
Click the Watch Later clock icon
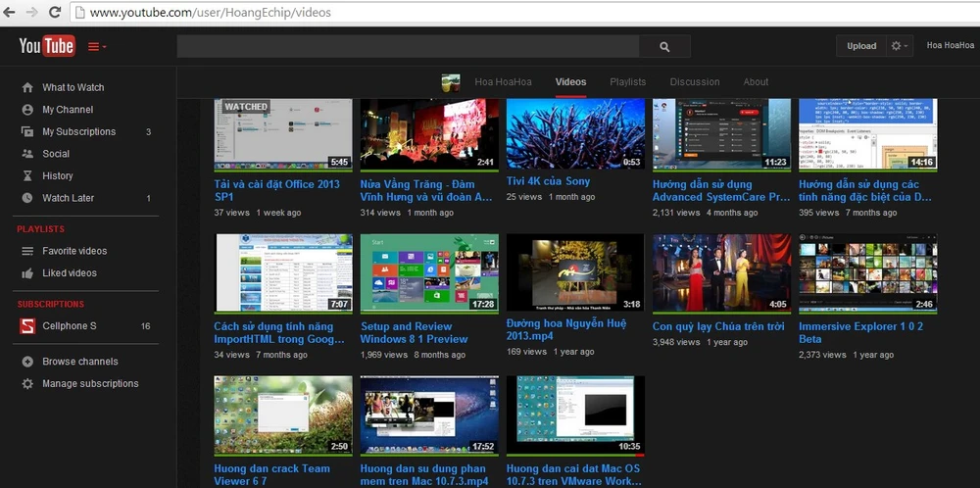click(x=27, y=197)
